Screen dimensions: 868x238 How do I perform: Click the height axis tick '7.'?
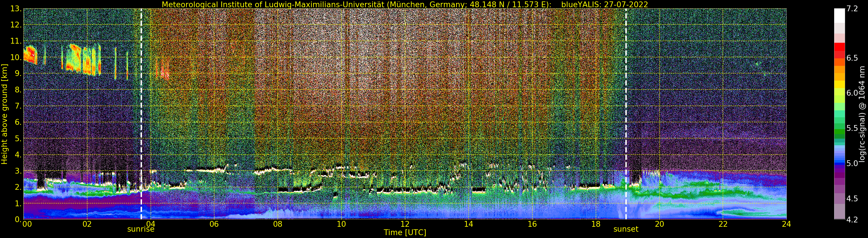pyautogui.click(x=18, y=106)
